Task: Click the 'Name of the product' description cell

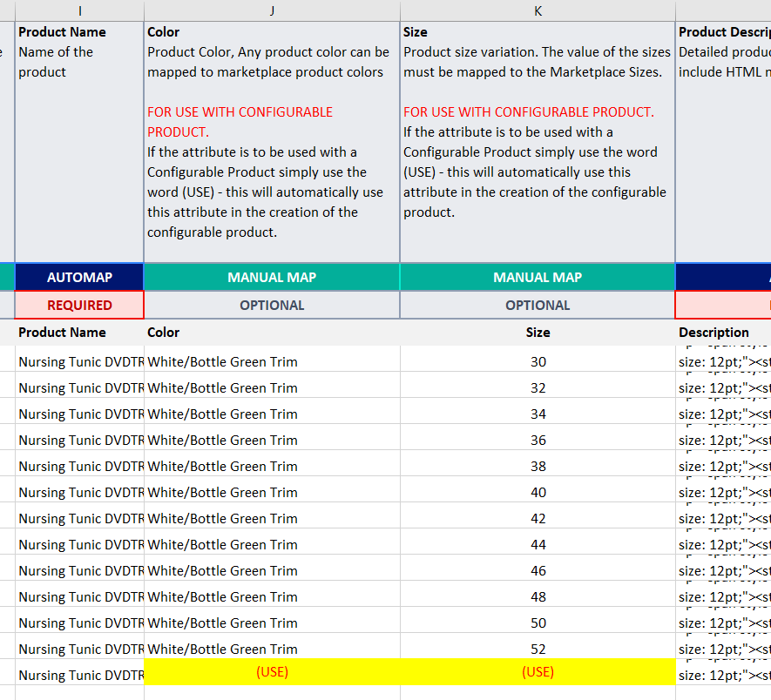Action: pos(79,142)
